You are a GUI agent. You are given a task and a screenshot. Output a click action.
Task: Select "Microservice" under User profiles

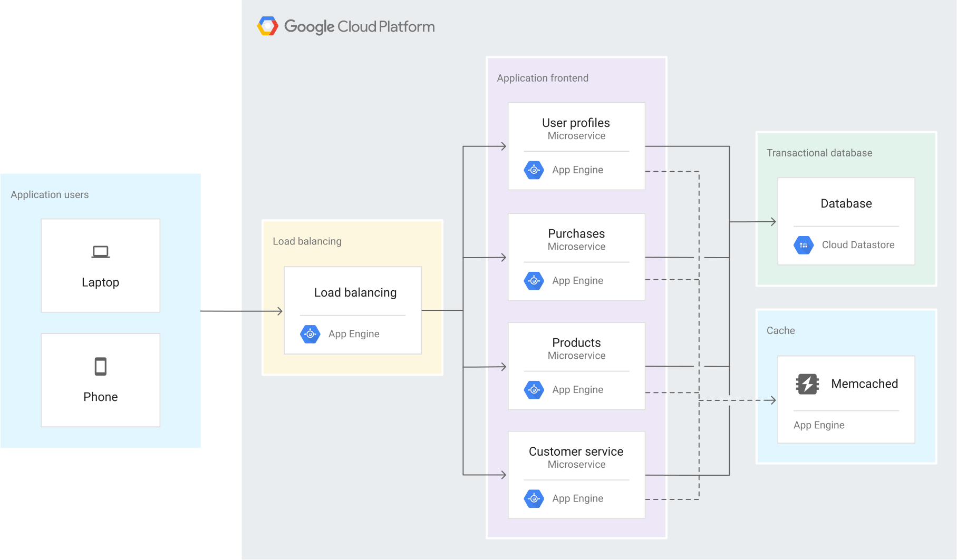click(576, 136)
